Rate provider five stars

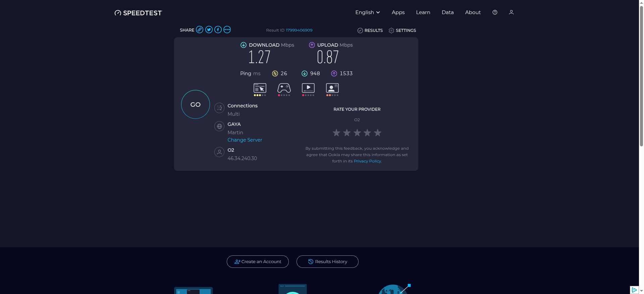(x=378, y=133)
